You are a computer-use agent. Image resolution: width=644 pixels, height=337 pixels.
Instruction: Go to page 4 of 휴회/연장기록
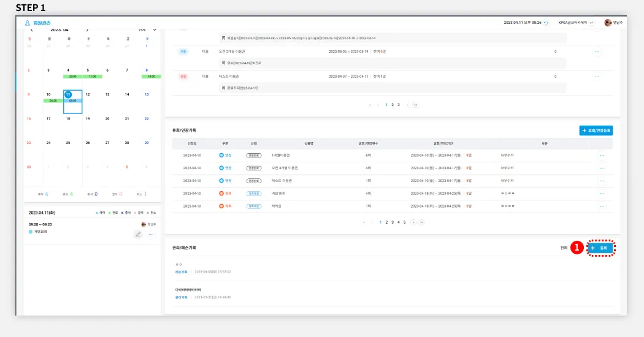coord(399,222)
